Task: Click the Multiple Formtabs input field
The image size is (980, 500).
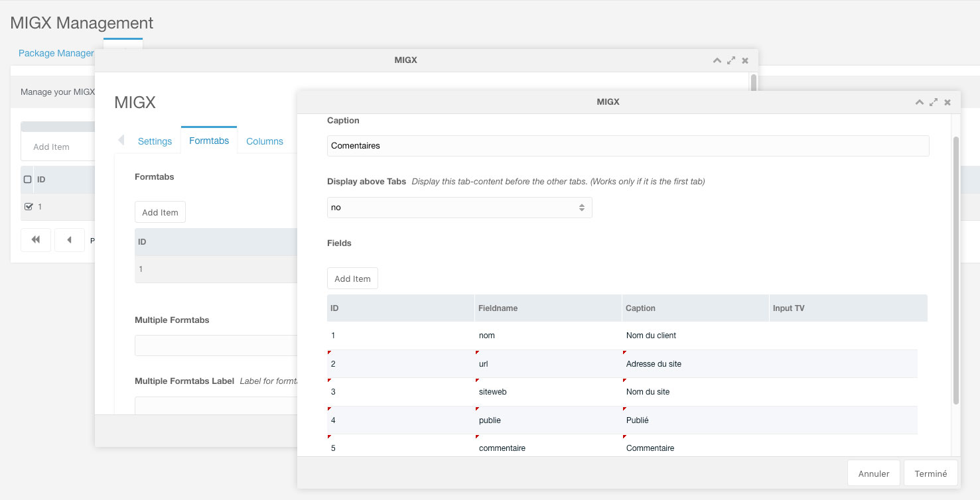Action: [216, 345]
